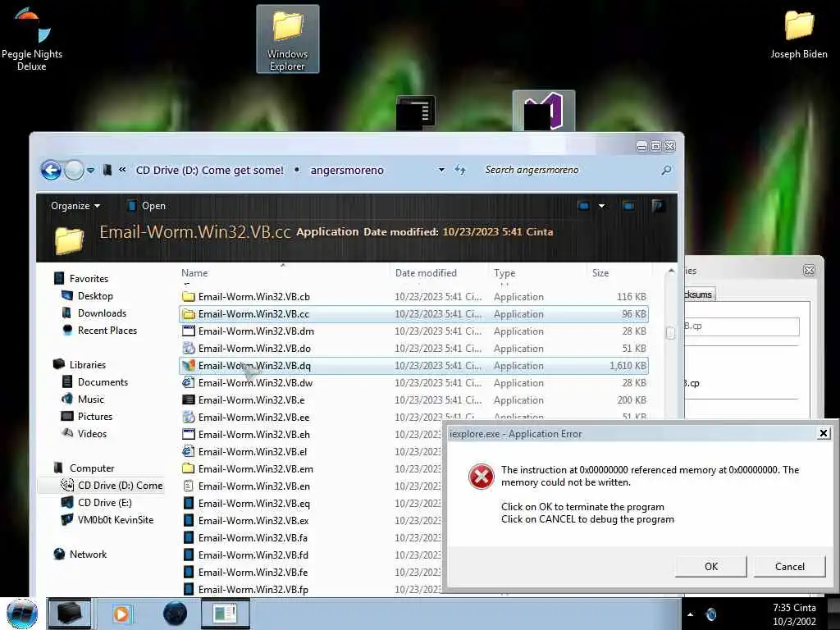Viewport: 840px width, 630px height.
Task: Click the black console icon on desktop
Action: pos(415,112)
